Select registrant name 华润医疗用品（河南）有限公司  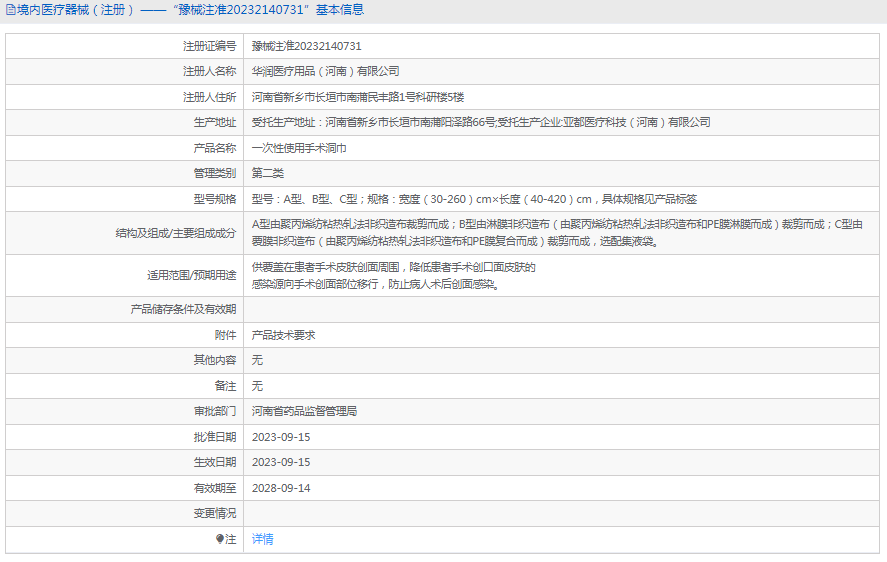[326, 71]
